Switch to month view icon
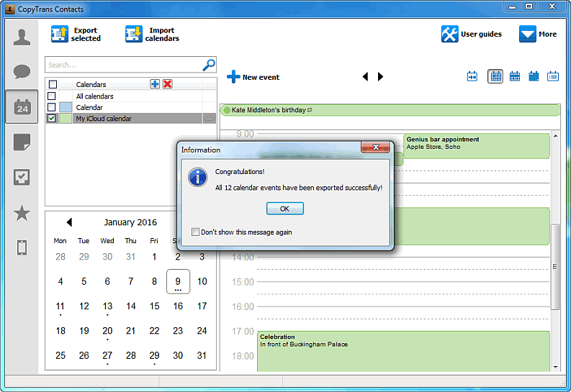Viewport: 571px width, 392px height. (x=534, y=76)
